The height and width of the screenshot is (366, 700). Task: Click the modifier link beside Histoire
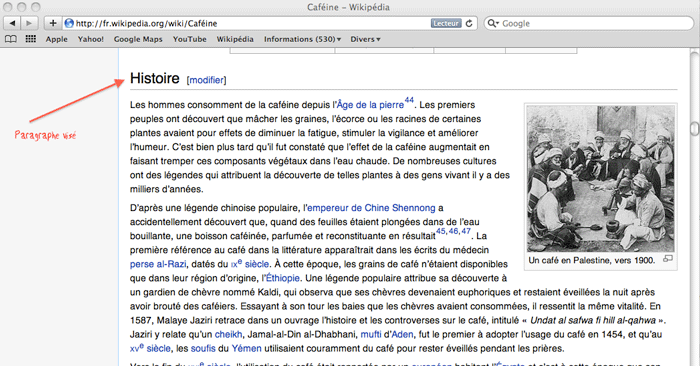tap(207, 80)
